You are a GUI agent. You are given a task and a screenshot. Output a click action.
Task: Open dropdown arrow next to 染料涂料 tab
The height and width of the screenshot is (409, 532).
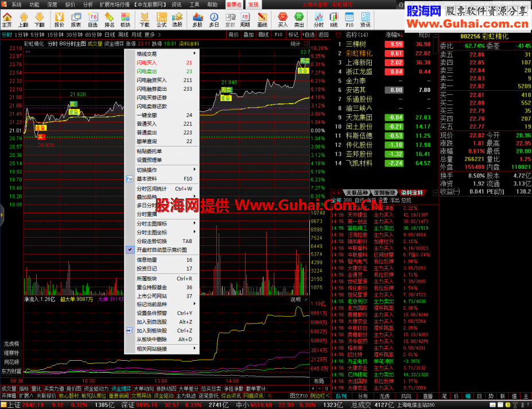[x=436, y=192]
